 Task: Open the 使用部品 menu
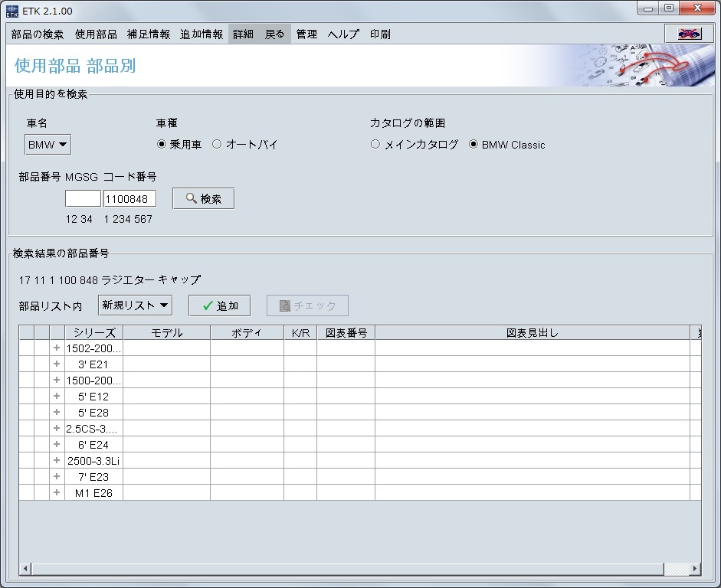click(96, 34)
